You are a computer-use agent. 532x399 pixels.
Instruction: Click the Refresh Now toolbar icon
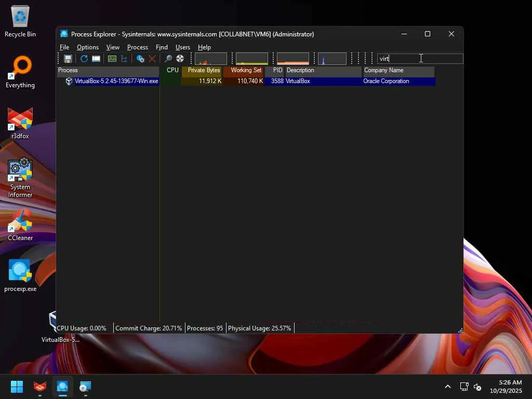pos(84,59)
